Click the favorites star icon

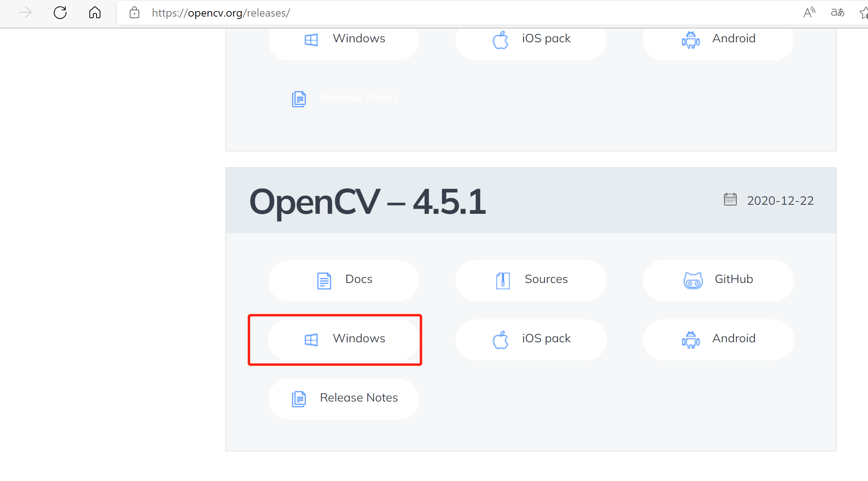tap(864, 13)
